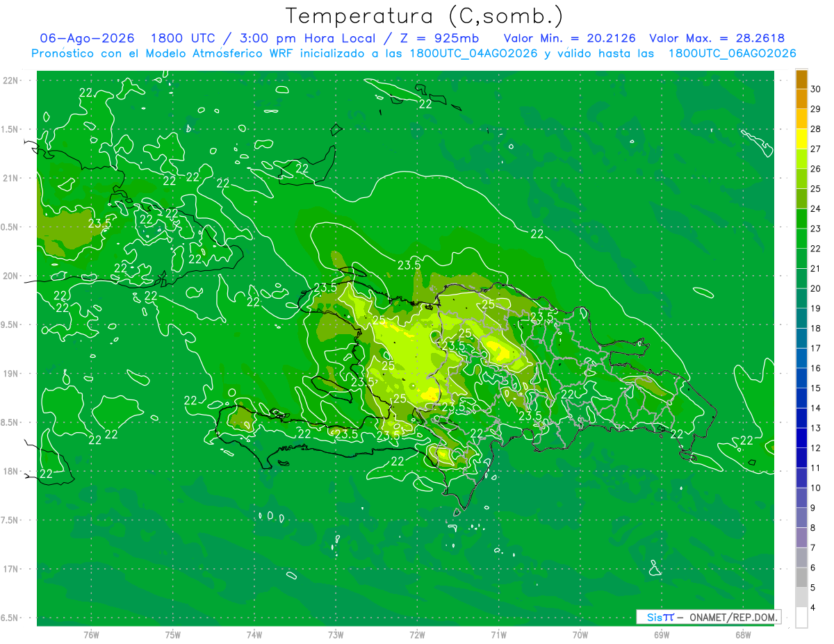Click the "17N" latitude axis label
Screen dimensions: 834x644
11,569
